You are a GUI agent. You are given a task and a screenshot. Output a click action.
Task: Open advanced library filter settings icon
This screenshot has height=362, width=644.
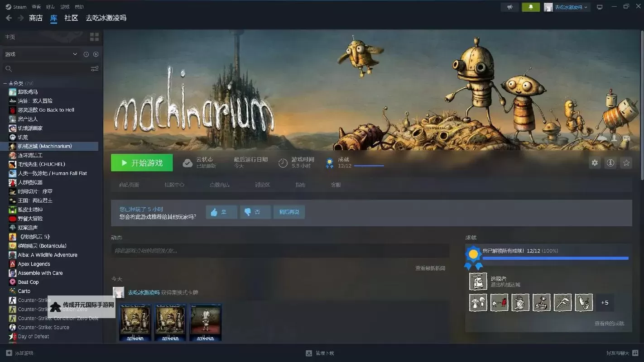click(x=94, y=69)
